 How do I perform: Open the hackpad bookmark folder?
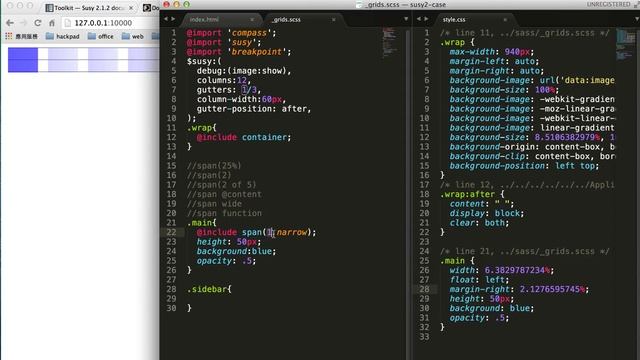[x=62, y=36]
